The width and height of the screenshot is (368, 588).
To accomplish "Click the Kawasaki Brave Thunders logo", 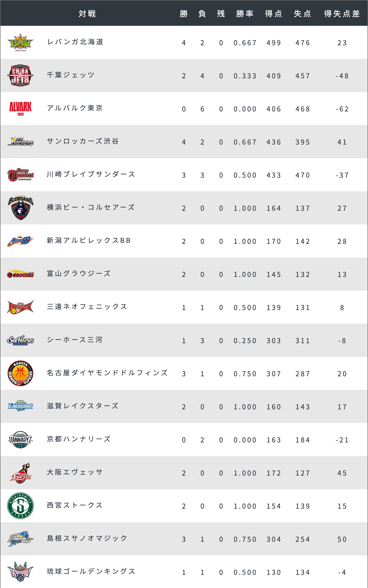I will tap(20, 175).
